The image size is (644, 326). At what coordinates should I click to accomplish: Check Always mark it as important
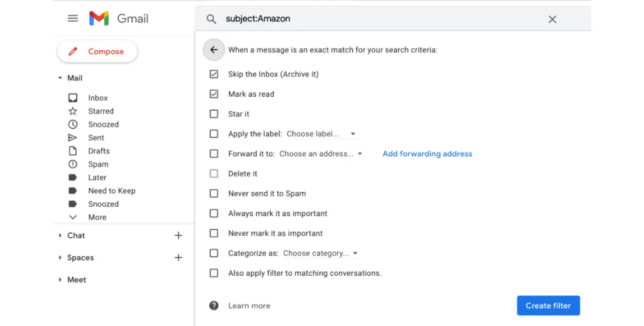pos(214,213)
